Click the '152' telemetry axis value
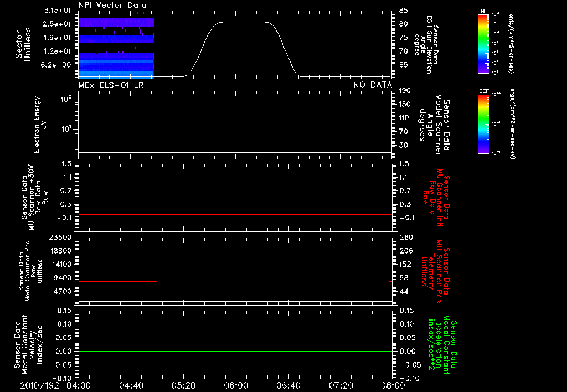Viewport: 567px width, 392px height. tap(406, 264)
